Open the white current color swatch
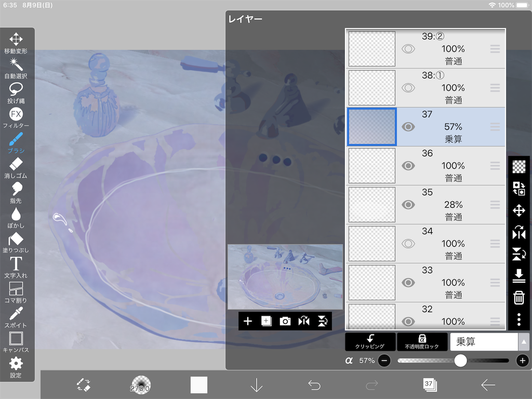The height and width of the screenshot is (399, 532). [x=199, y=385]
